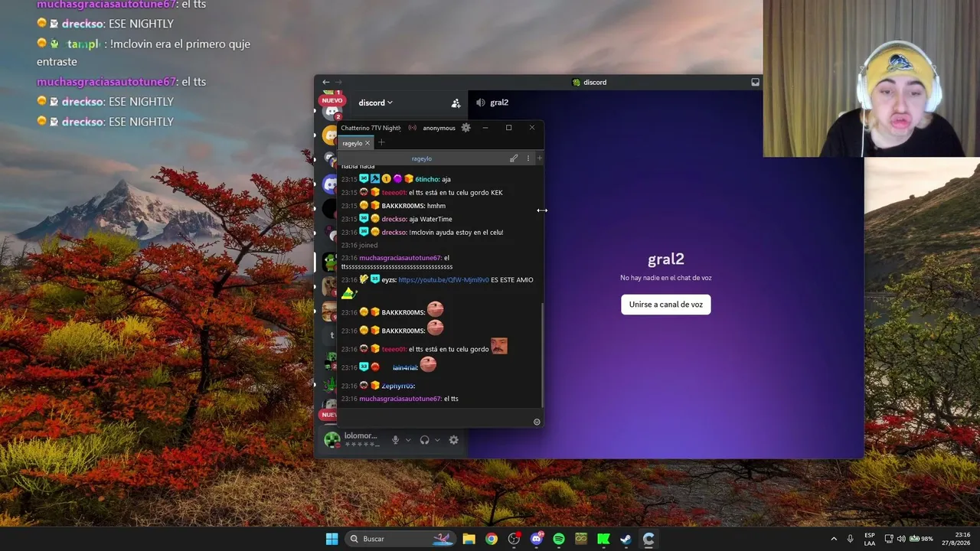Go forward using Discord's forward arrow
This screenshot has width=980, height=551.
338,82
